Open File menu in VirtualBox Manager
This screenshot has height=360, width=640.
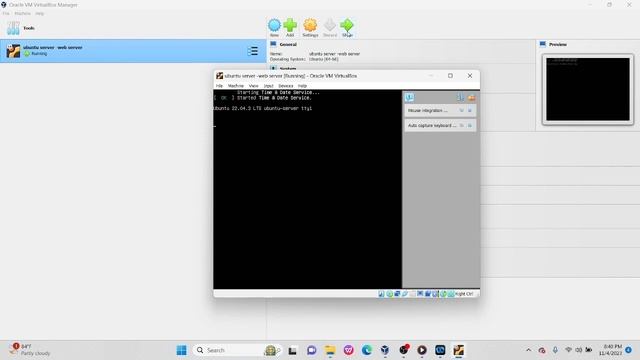coord(6,13)
